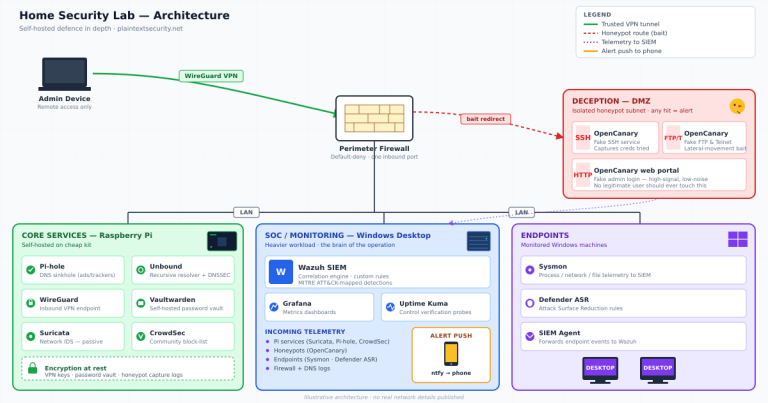Click the FTP/T OpenCanary icon
The height and width of the screenshot is (403, 768).
pyautogui.click(x=673, y=138)
